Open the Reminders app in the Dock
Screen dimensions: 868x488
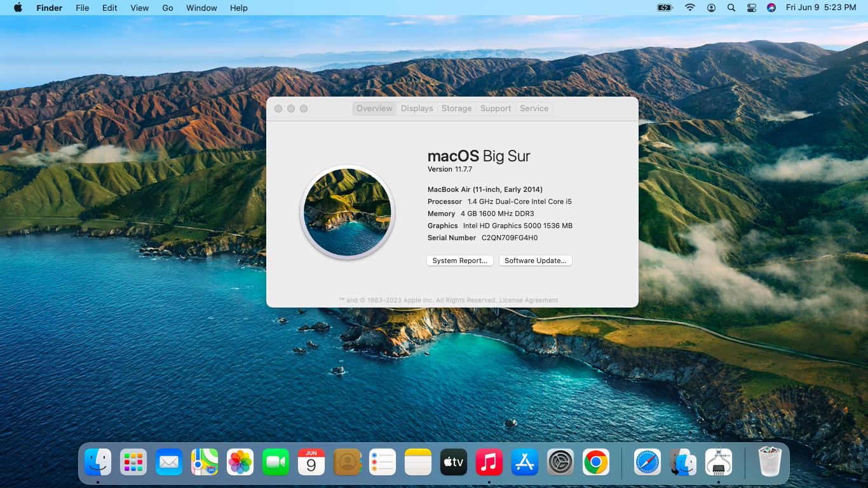click(383, 462)
